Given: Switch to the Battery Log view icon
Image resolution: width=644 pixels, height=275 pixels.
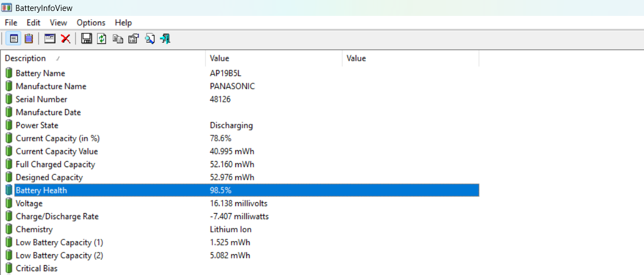Looking at the screenshot, I should tap(28, 39).
